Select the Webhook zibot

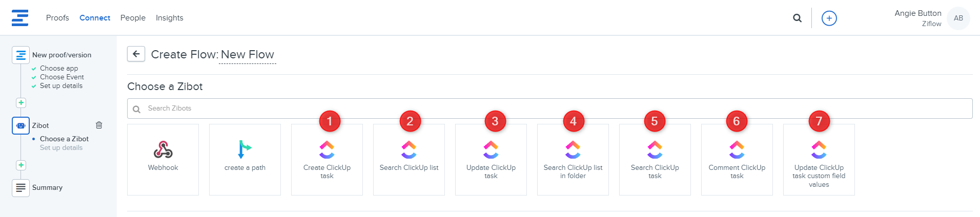[x=163, y=159]
